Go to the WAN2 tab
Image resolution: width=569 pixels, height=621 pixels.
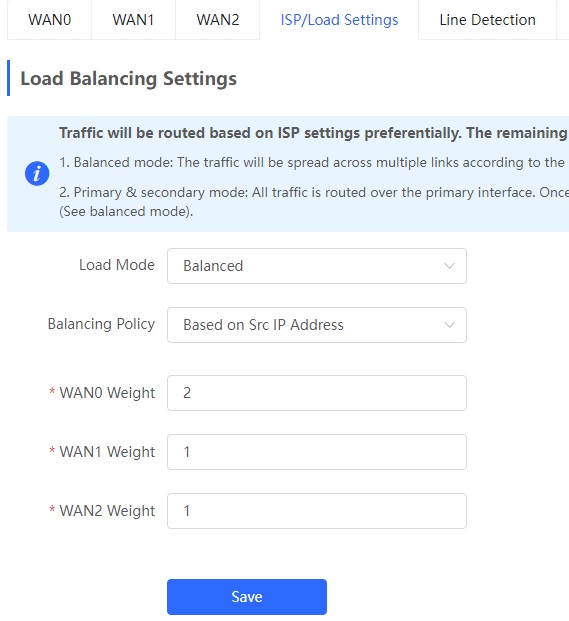(218, 20)
